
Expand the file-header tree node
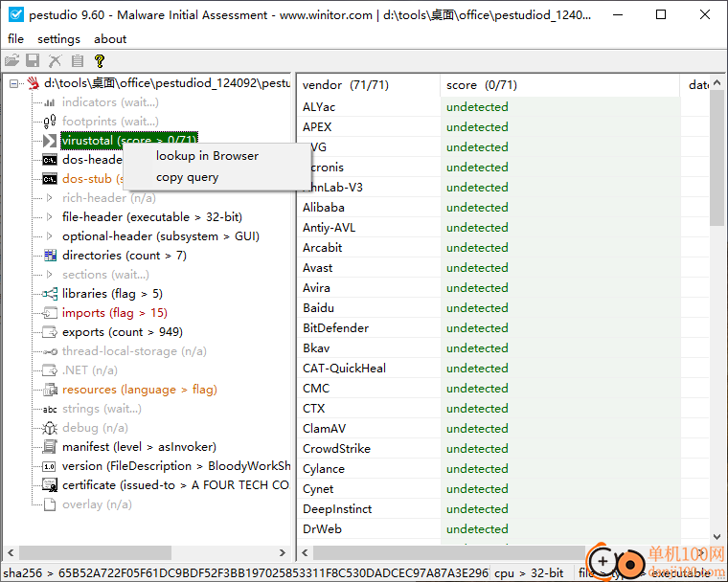(x=50, y=217)
